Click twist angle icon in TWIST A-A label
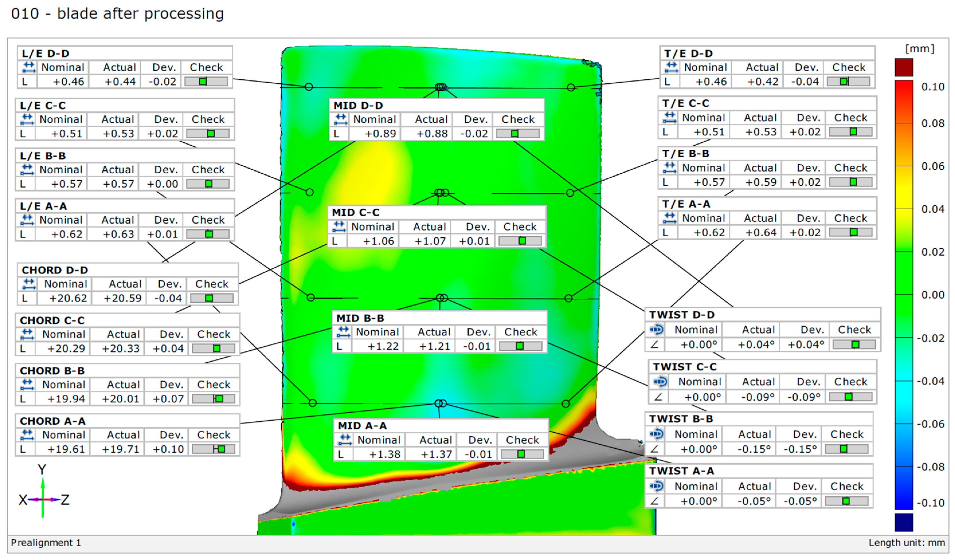 pos(656,486)
